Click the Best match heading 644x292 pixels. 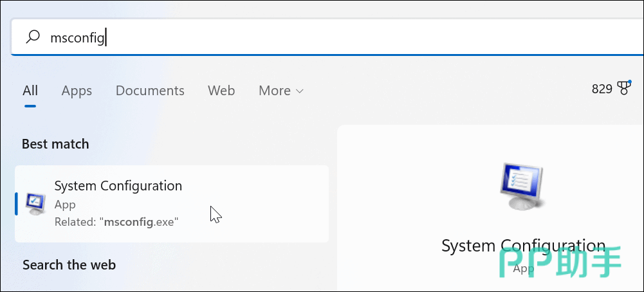click(55, 144)
